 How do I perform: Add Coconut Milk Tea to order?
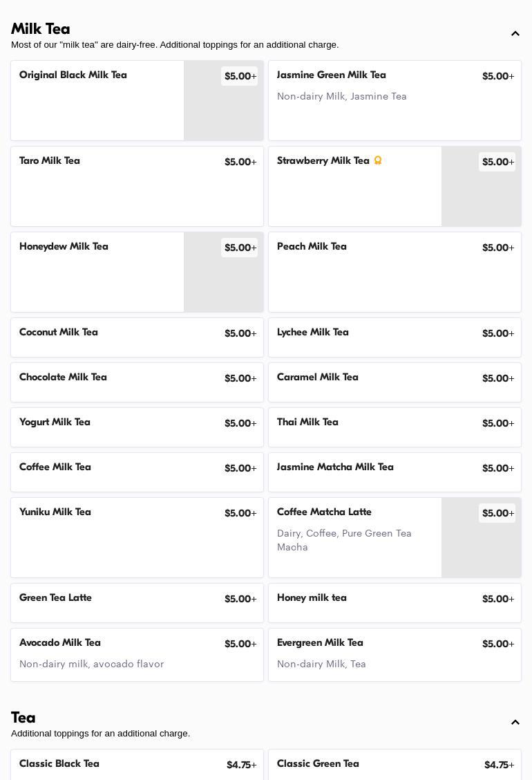pyautogui.click(x=137, y=337)
